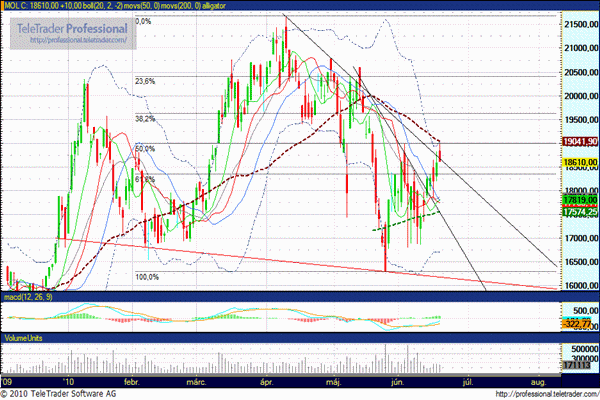Select the 19041,90 price tag
Viewport: 600px width, 400px height.
point(578,143)
